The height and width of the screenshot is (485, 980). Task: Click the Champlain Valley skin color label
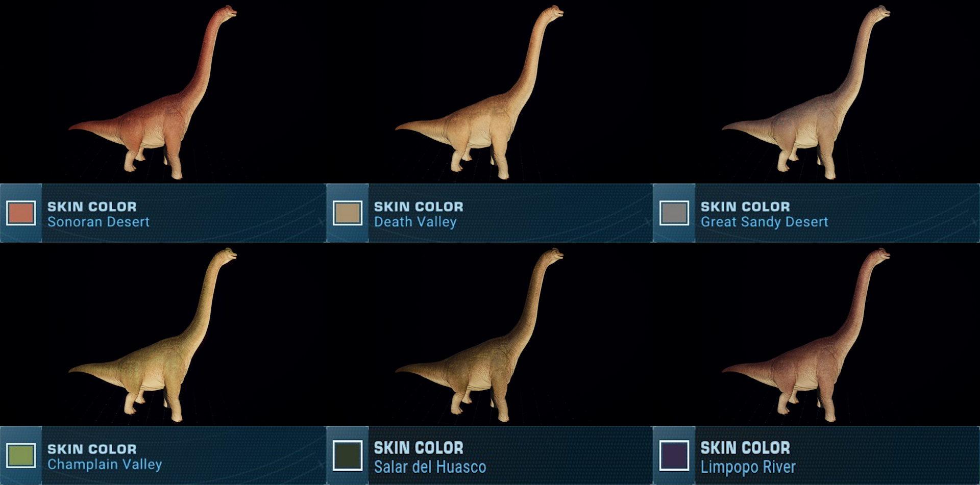[105, 464]
